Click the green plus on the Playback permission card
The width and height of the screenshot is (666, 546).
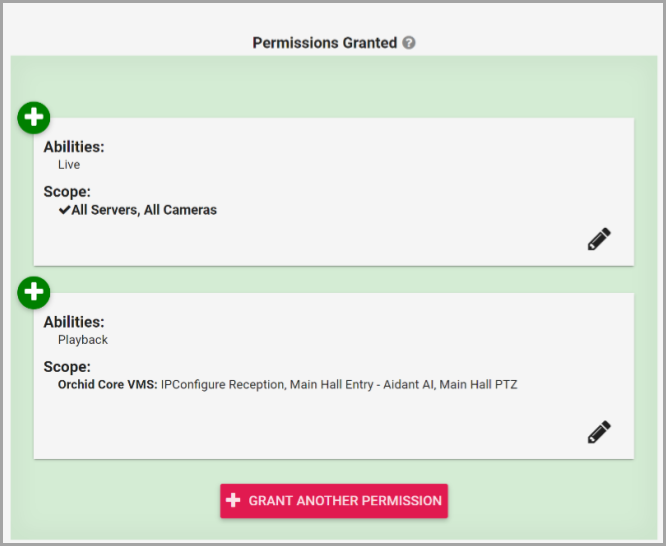pos(34,293)
